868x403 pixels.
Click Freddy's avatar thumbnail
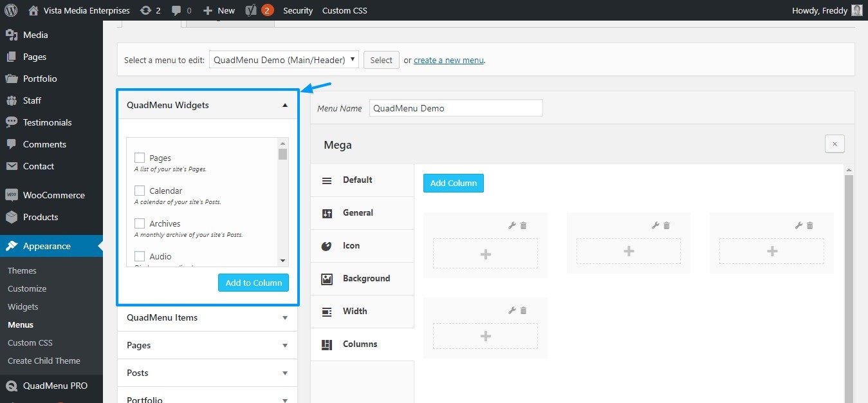856,10
